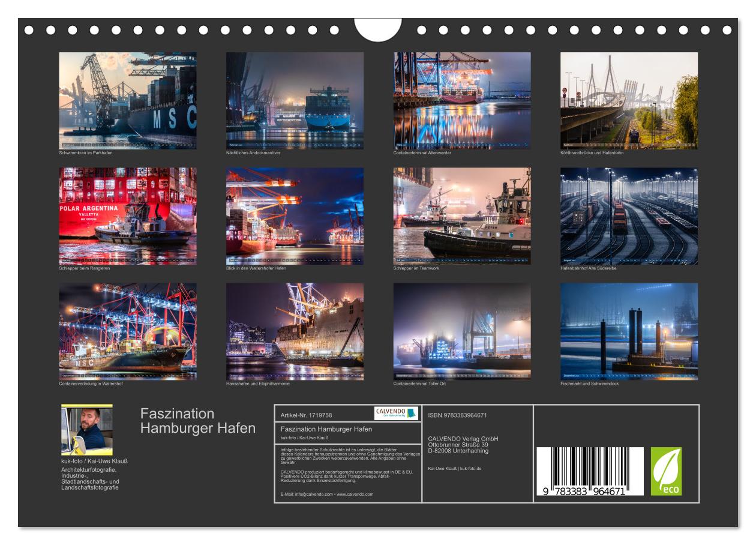The image size is (756, 545).
Task: Click caption Hafenbahnhof Alte Süderelbe
Action: coord(589,268)
